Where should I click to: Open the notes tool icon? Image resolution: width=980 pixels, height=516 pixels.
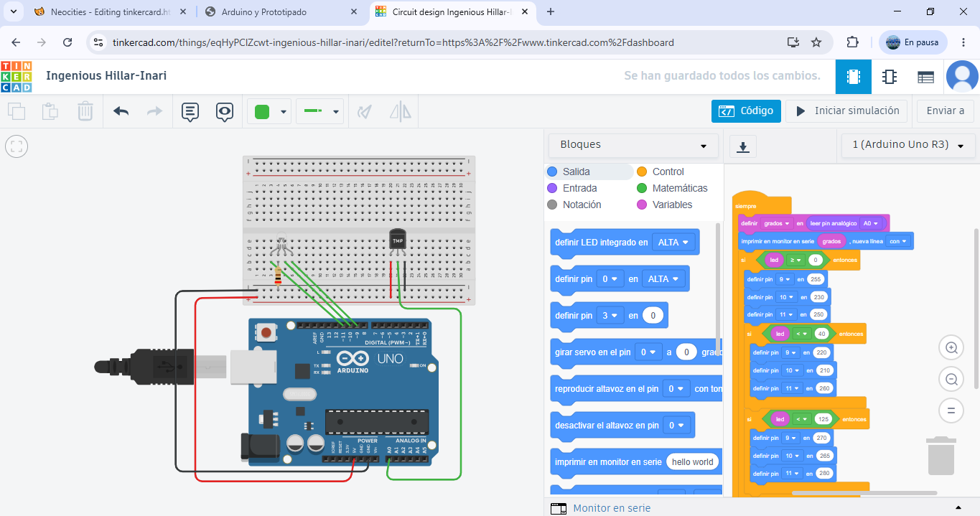pyautogui.click(x=190, y=111)
